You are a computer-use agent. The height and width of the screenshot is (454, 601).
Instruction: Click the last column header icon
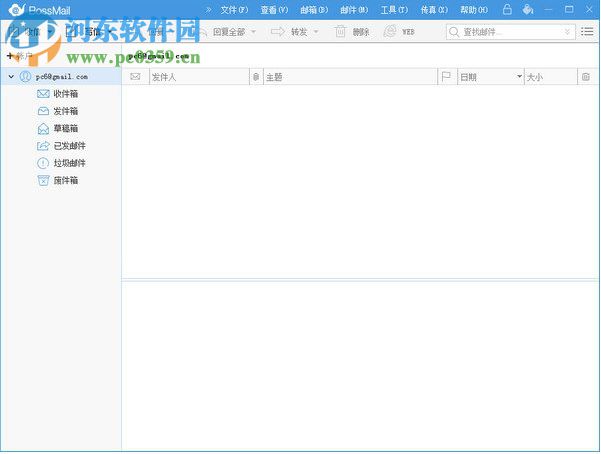coord(586,77)
